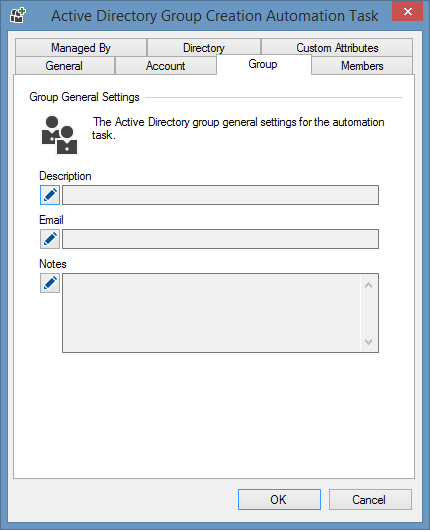
Task: Select the Group tab
Action: pyautogui.click(x=263, y=64)
